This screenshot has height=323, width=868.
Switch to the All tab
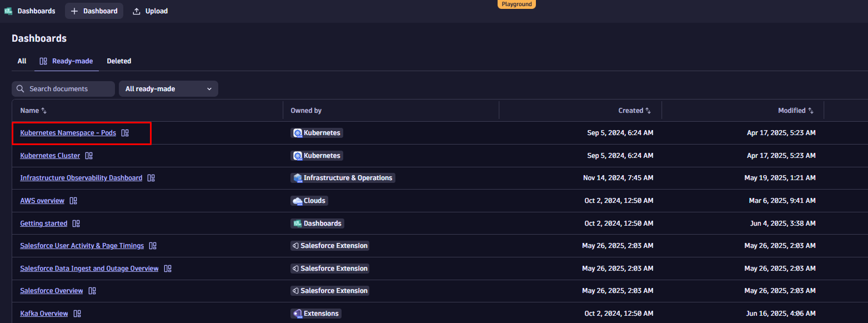22,61
